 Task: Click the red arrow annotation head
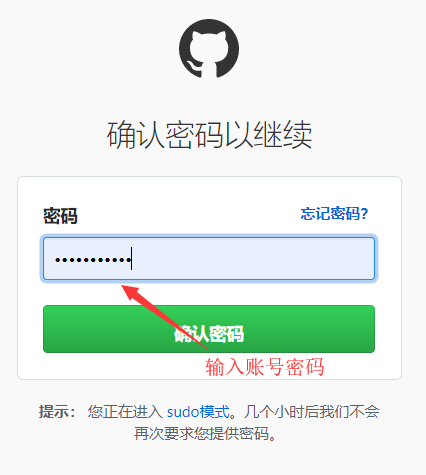[130, 292]
